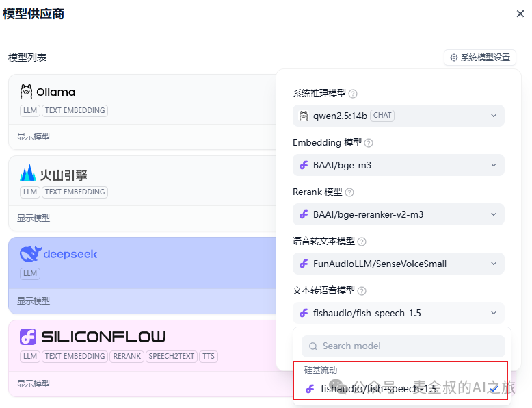Screen dimensions: 532x408
Task: Show models under 火山引擎
Action: click(34, 218)
